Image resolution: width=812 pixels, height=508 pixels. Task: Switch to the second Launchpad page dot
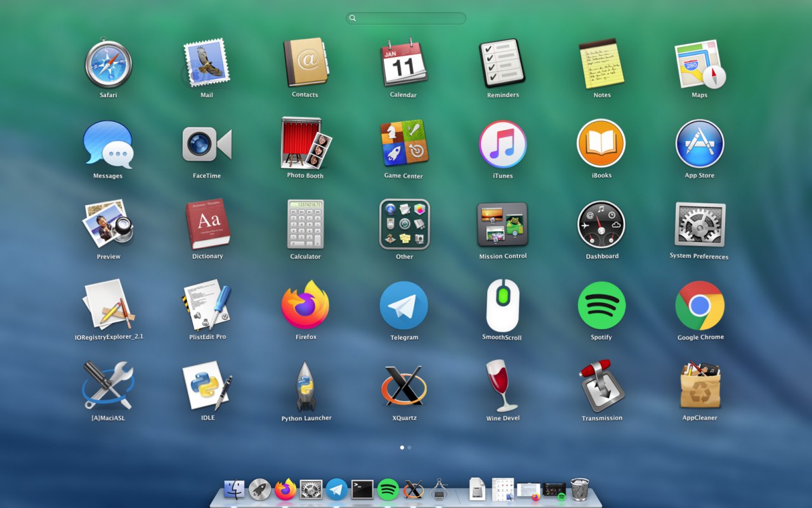coord(410,447)
